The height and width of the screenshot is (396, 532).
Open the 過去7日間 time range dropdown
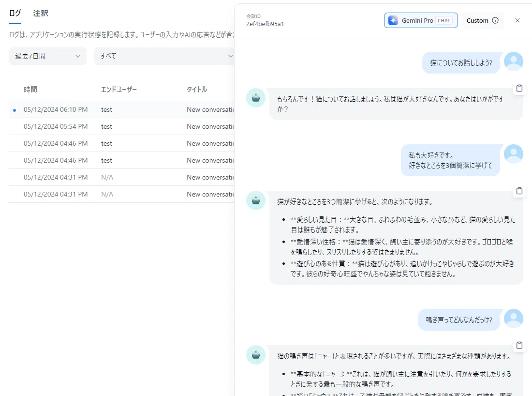pyautogui.click(x=48, y=56)
